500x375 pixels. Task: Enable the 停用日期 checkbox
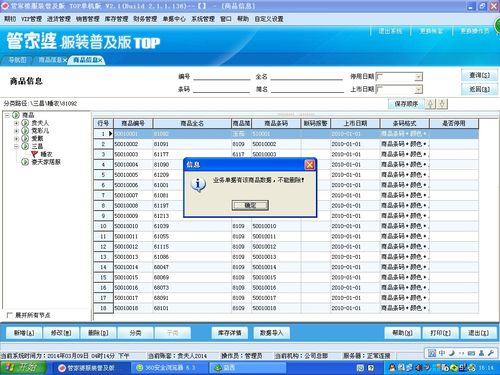[379, 76]
